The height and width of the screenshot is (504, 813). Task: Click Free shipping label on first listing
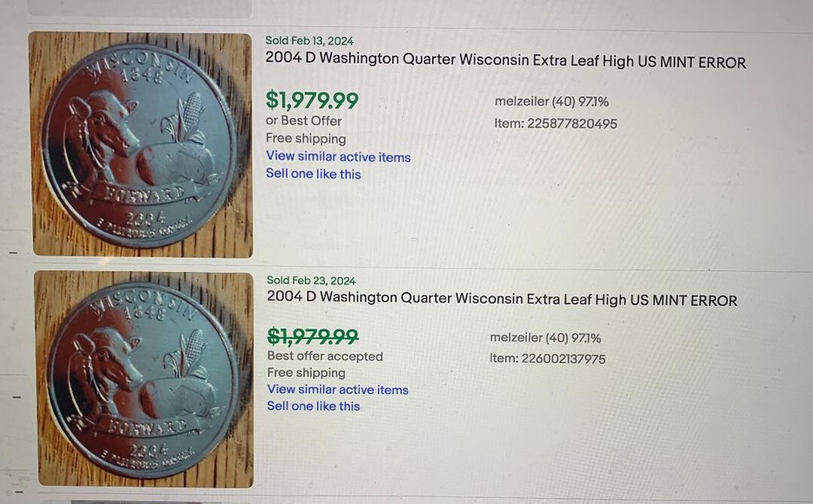(306, 138)
